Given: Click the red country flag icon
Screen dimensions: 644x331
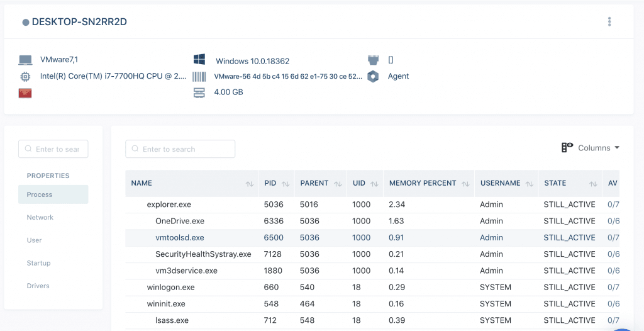Looking at the screenshot, I should [x=25, y=93].
